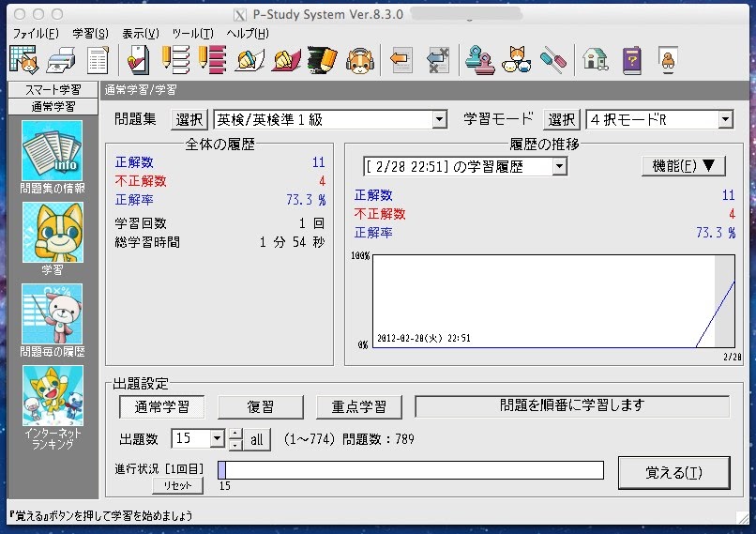This screenshot has height=534, width=756.
Task: Click the 履歴の推移 history graph
Action: (x=554, y=301)
